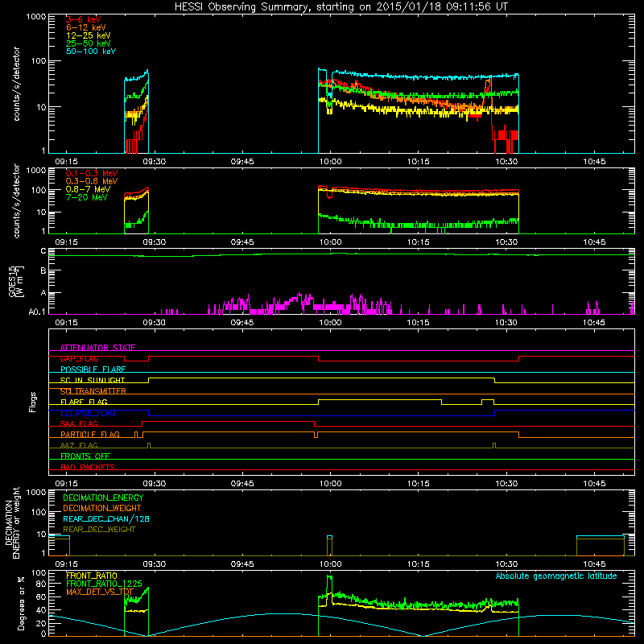Click the GOES magenta peak near 09:55
644x644 pixels.
(x=299, y=298)
